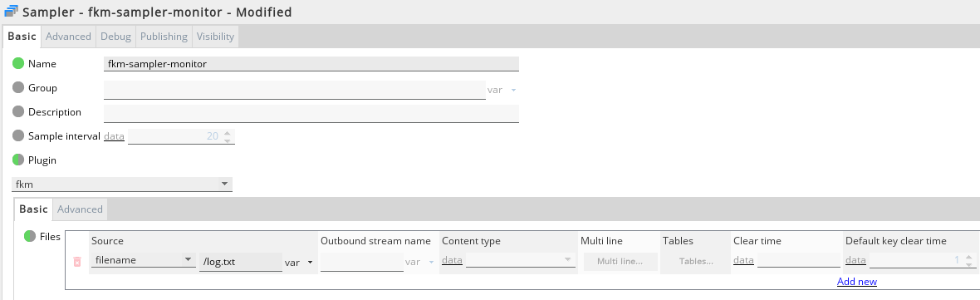Open the Publishing tab
Screen dimensions: 980x300
(x=164, y=37)
